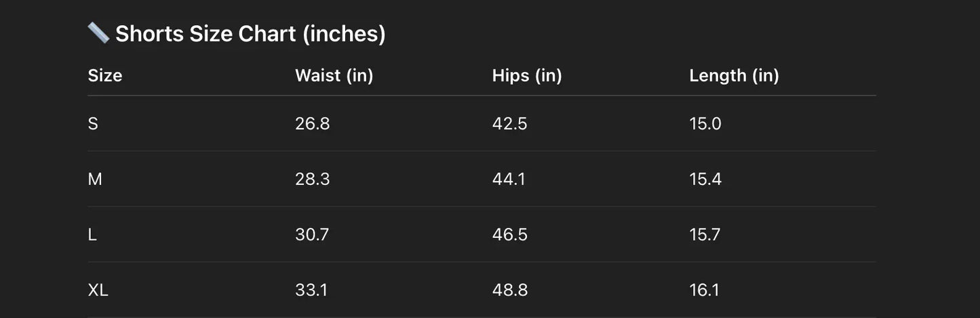Screen dimensions: 980x318
Task: Select the 48.8 hips cell for XL
Action: 509,290
